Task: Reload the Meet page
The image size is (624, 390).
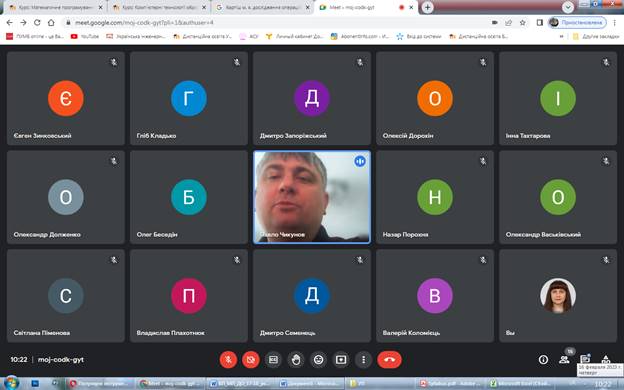Action: point(37,23)
